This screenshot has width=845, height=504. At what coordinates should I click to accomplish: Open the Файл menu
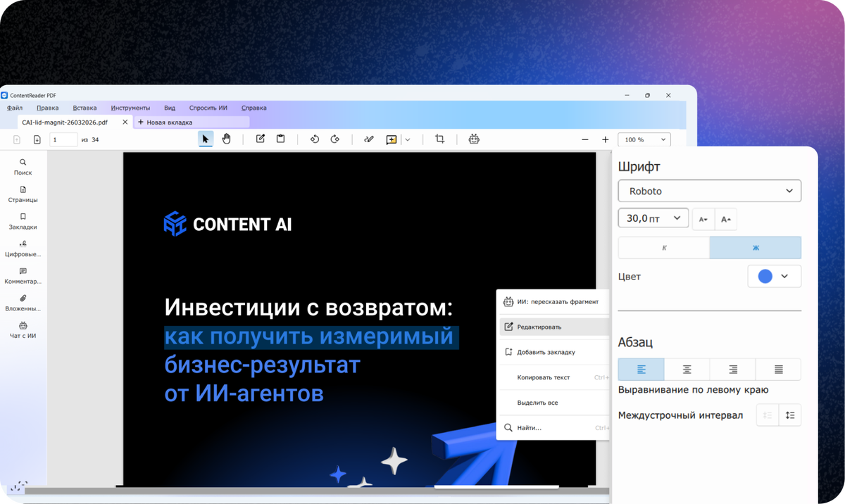(15, 108)
